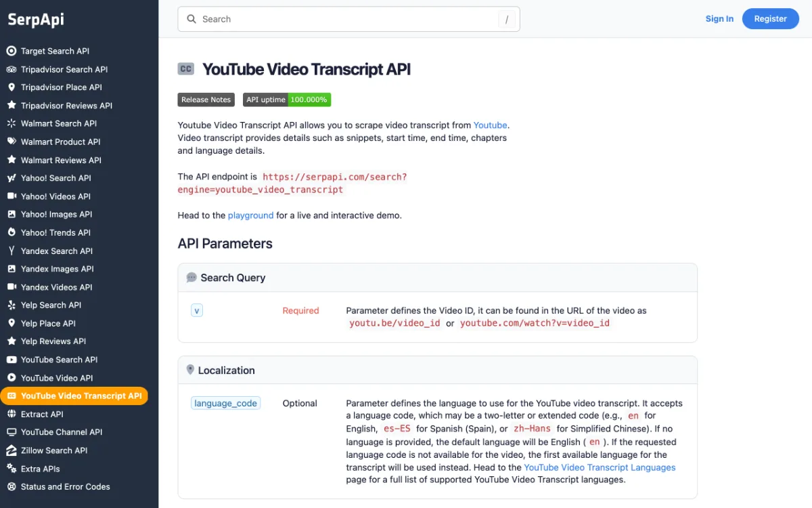The width and height of the screenshot is (812, 508).
Task: Click the v parameter tag
Action: coord(197,310)
